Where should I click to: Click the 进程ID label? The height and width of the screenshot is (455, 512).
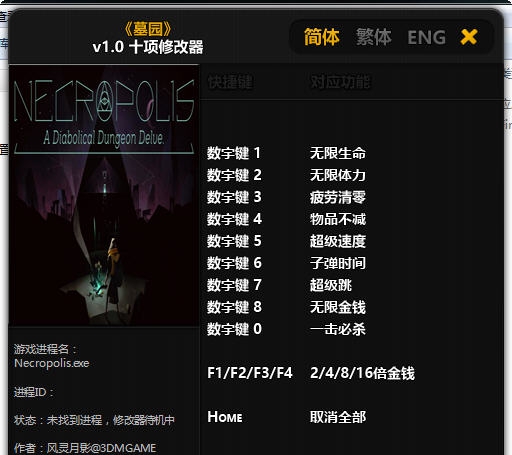click(34, 392)
